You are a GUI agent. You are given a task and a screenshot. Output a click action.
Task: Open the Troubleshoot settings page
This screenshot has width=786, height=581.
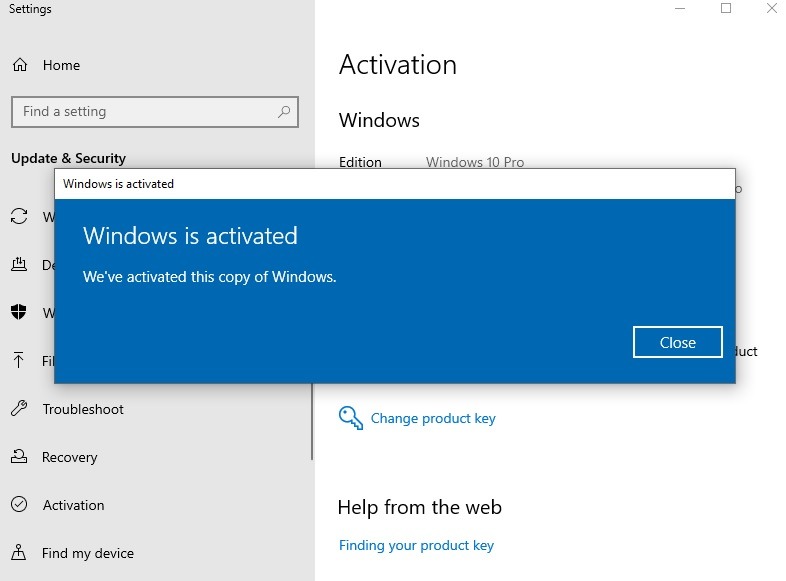coord(83,409)
